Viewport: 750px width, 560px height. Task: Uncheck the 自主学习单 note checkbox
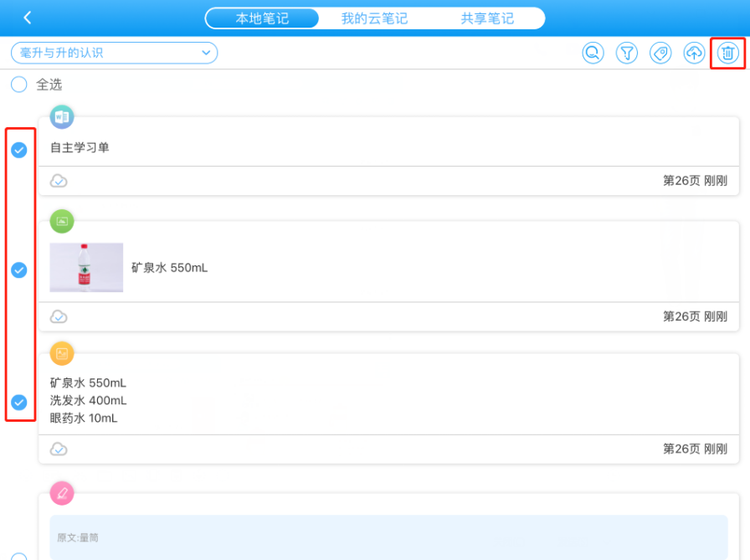pos(19,150)
